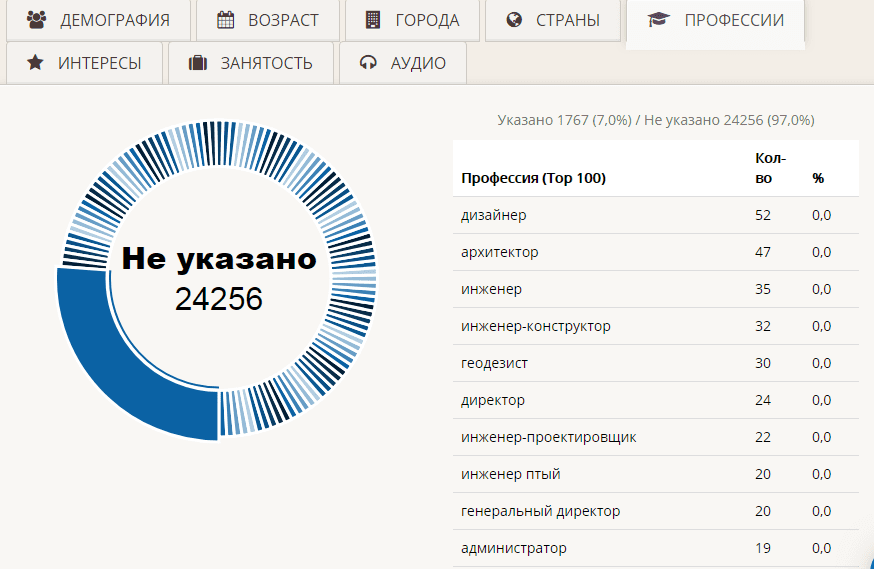
Task: Click the count 47 for архитектор
Action: point(763,252)
